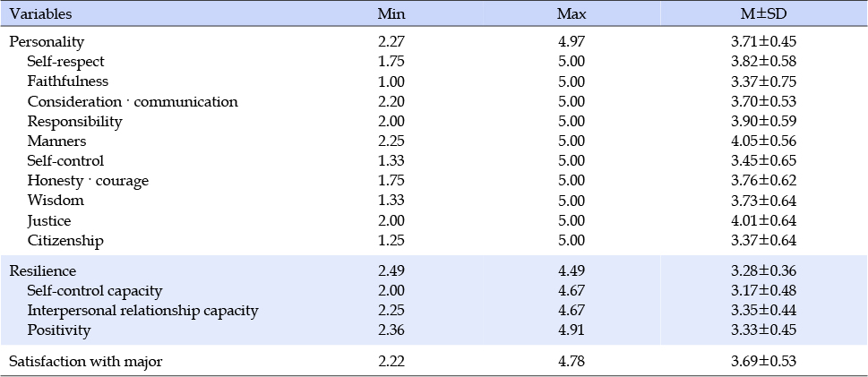The height and width of the screenshot is (377, 868).
Task: Select the Wisdom row label
Action: pyautogui.click(x=56, y=200)
